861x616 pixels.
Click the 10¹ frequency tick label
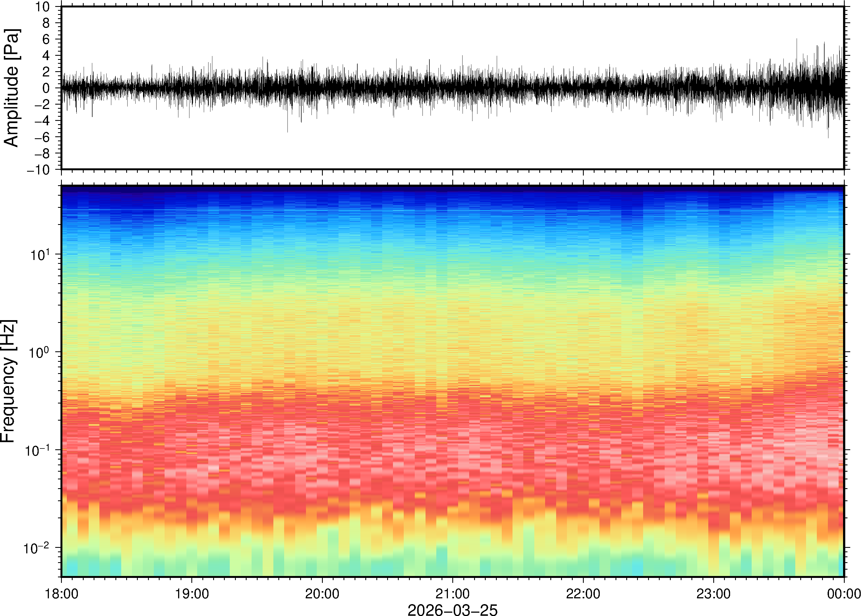click(x=40, y=254)
